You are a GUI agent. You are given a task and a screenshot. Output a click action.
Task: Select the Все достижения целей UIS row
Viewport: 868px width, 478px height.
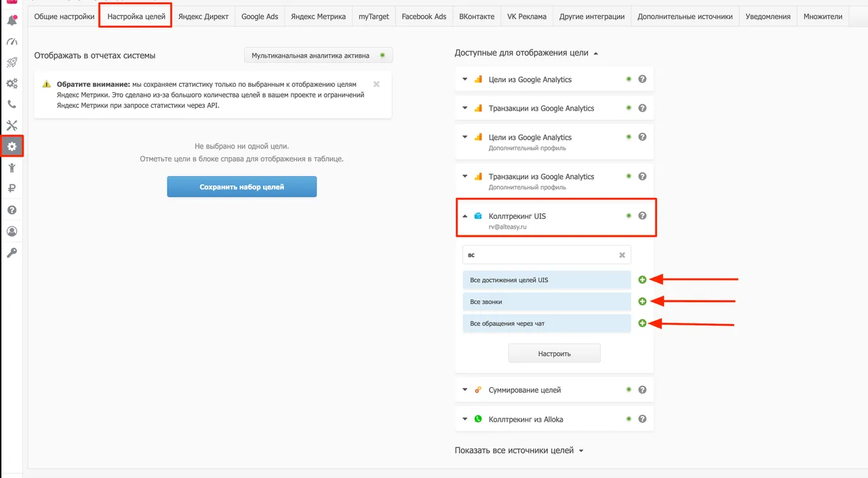[547, 279]
